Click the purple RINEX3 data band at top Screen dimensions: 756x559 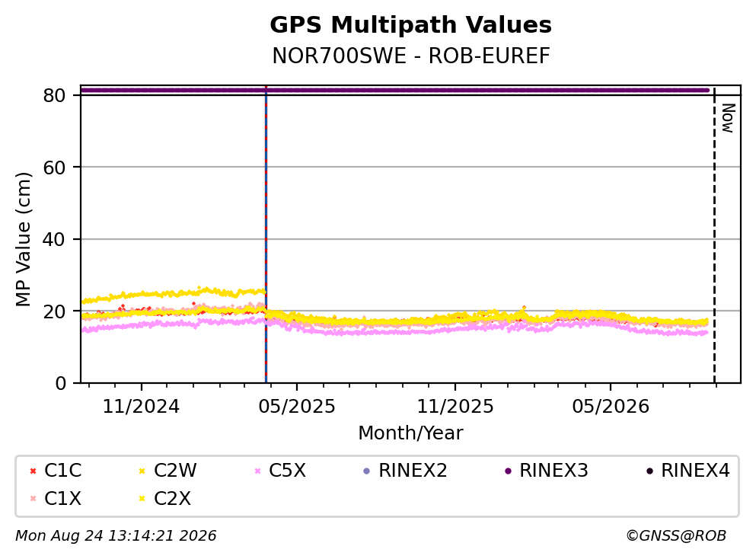pos(395,90)
